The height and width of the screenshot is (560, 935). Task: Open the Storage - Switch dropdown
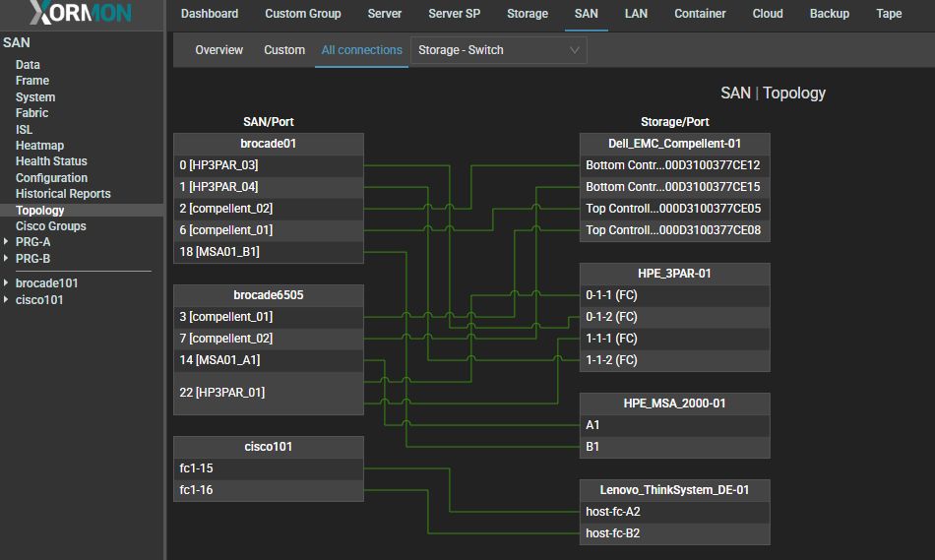[x=498, y=50]
